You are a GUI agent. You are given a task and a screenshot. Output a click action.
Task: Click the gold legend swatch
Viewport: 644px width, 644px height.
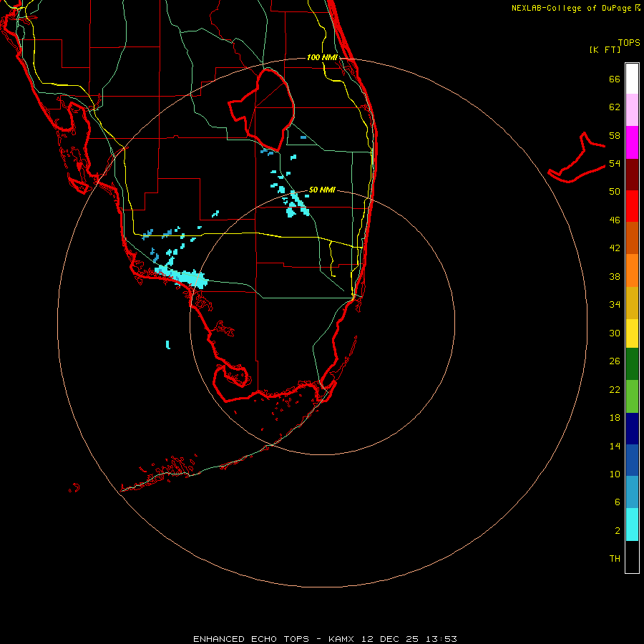tap(632, 303)
